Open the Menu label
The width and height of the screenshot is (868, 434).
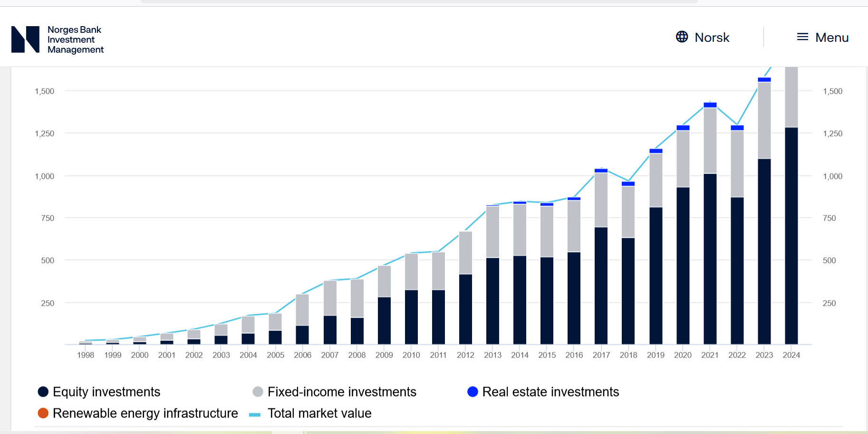pyautogui.click(x=832, y=37)
